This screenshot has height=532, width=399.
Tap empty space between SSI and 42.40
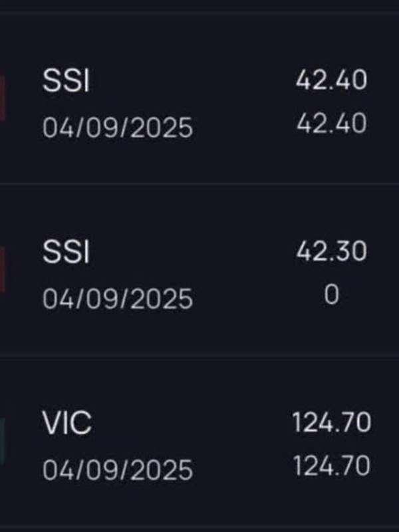193,82
